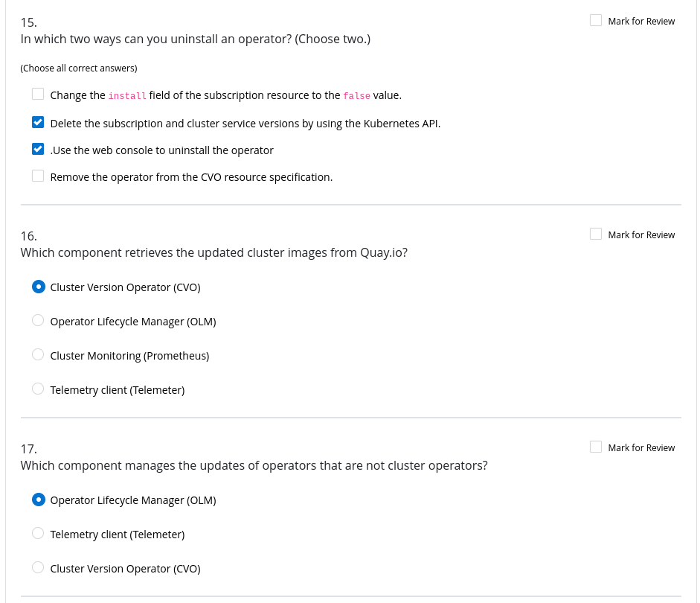Select "Cluster Monitoring (Prometheus)" in question 16
This screenshot has width=700, height=603.
[38, 354]
